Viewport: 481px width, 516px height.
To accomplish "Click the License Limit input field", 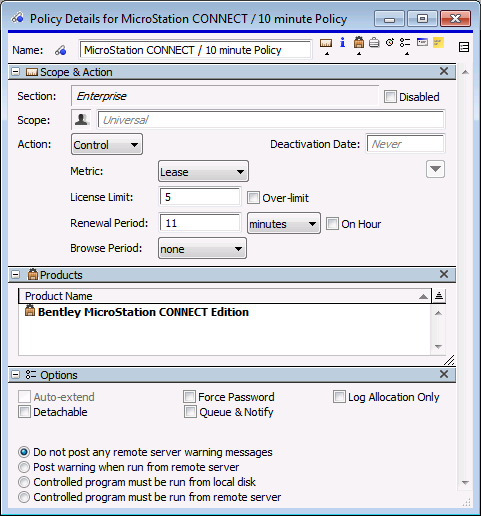I will tap(200, 197).
